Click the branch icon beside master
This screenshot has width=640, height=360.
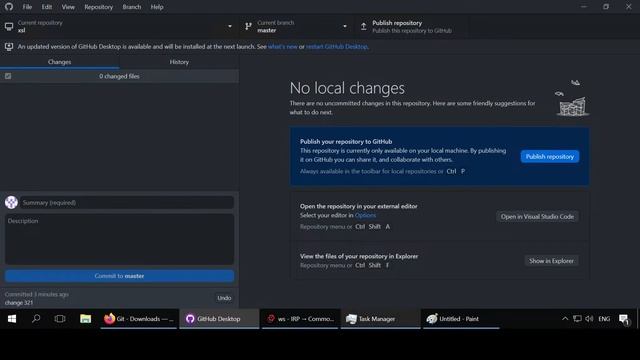pyautogui.click(x=248, y=27)
